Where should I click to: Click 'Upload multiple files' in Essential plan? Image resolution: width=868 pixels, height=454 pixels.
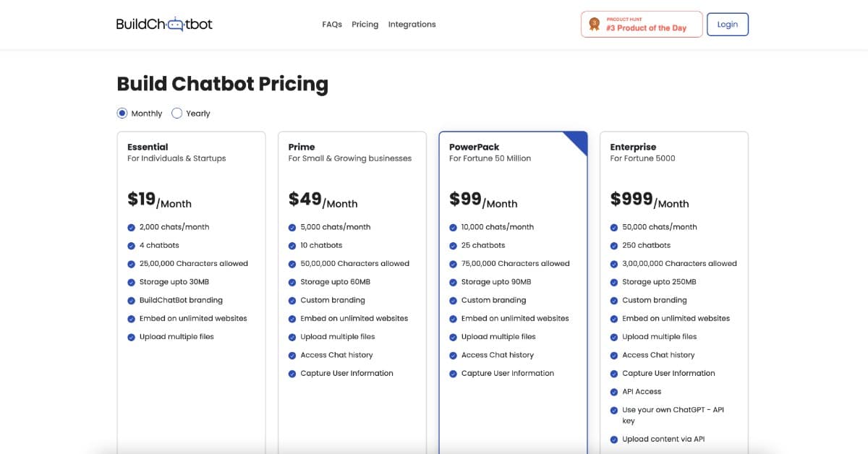pos(176,337)
